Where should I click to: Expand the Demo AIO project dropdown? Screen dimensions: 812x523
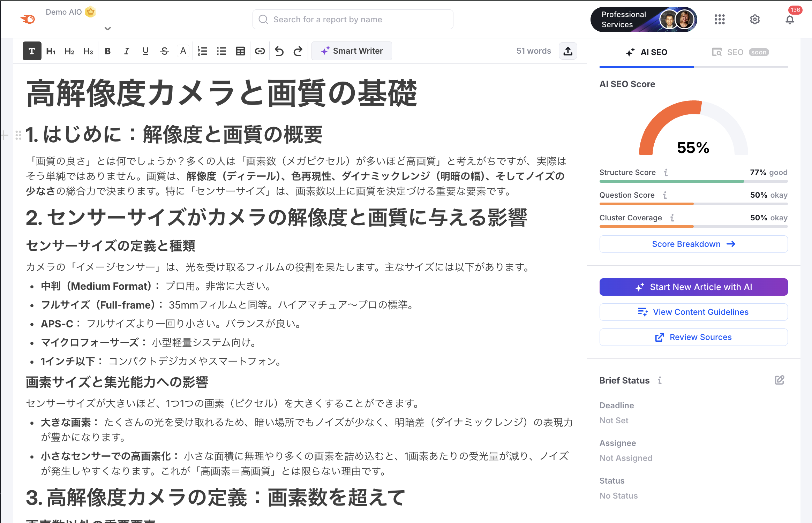pyautogui.click(x=108, y=29)
